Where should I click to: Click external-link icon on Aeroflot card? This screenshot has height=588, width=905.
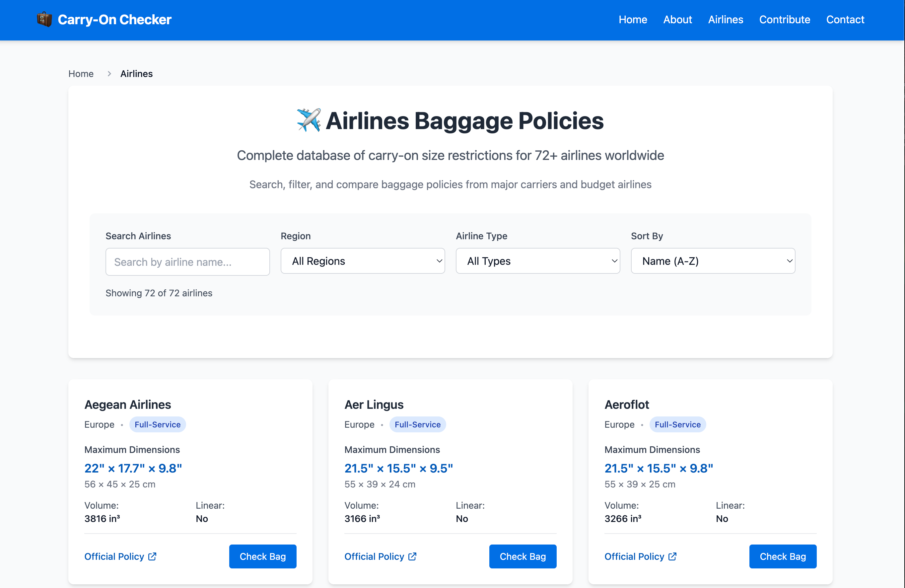tap(672, 556)
